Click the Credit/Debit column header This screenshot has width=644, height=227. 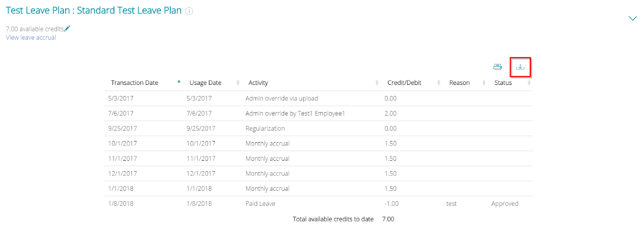[x=404, y=83]
